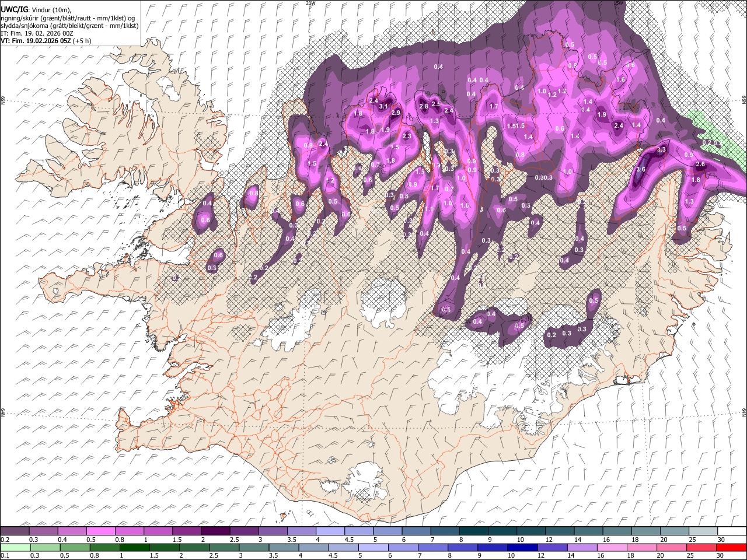Click the IT: Fim. 19. 02. 2026 00Z line
The height and width of the screenshot is (560, 747).
37,33
